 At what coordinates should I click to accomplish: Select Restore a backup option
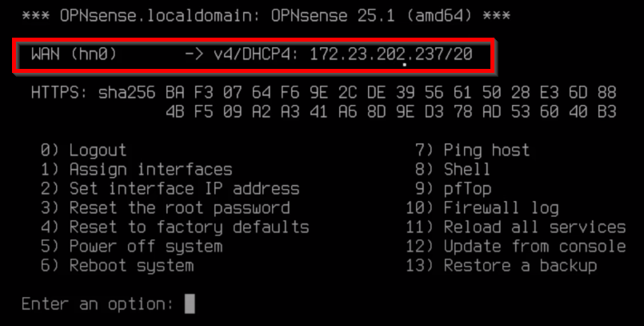[502, 266]
